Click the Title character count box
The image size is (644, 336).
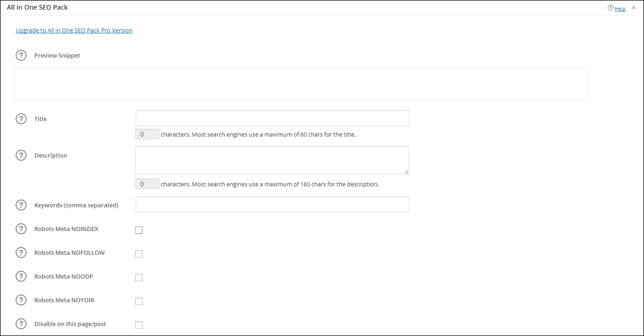point(147,135)
